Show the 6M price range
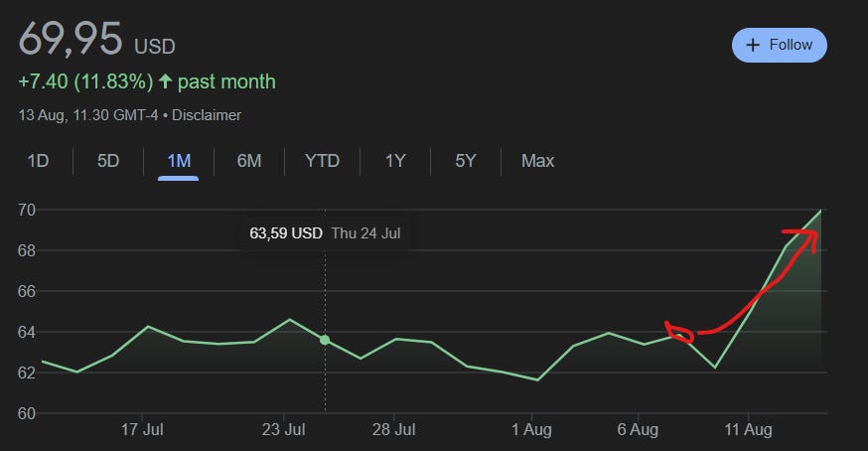 [x=249, y=161]
